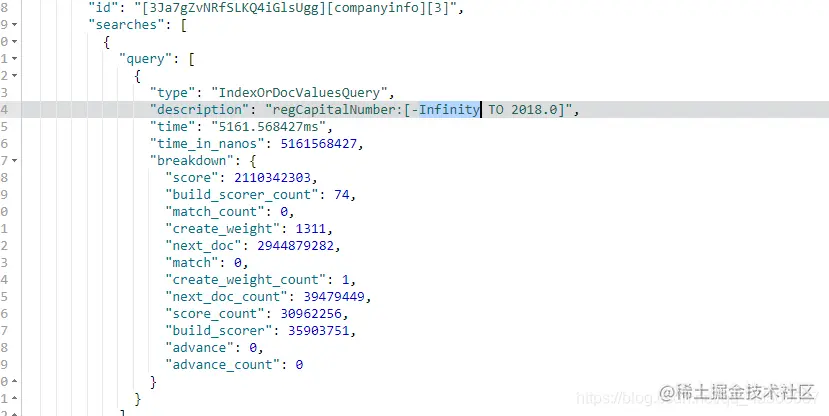Click "regCapitalNumber" in the description value
Screen dimensions: 829x416
(x=334, y=109)
